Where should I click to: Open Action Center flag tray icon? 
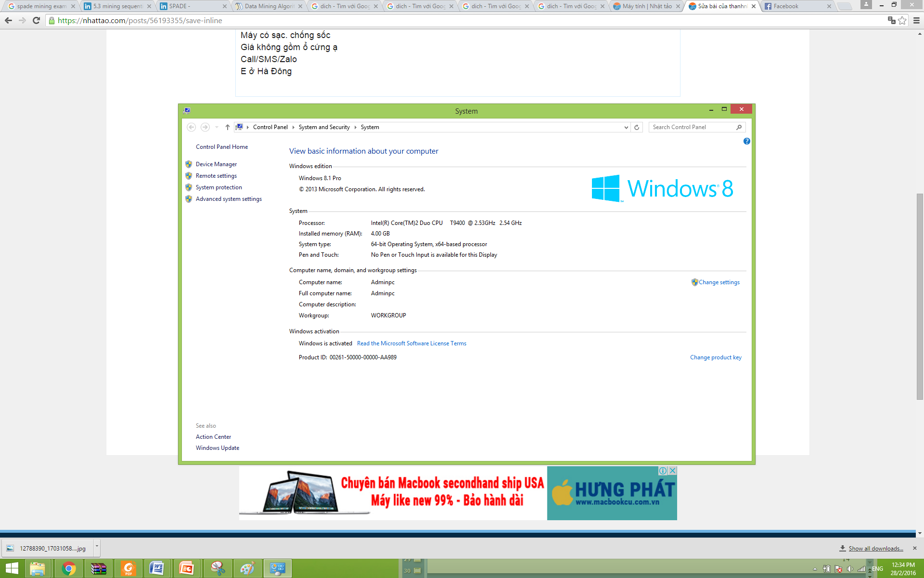coord(838,569)
